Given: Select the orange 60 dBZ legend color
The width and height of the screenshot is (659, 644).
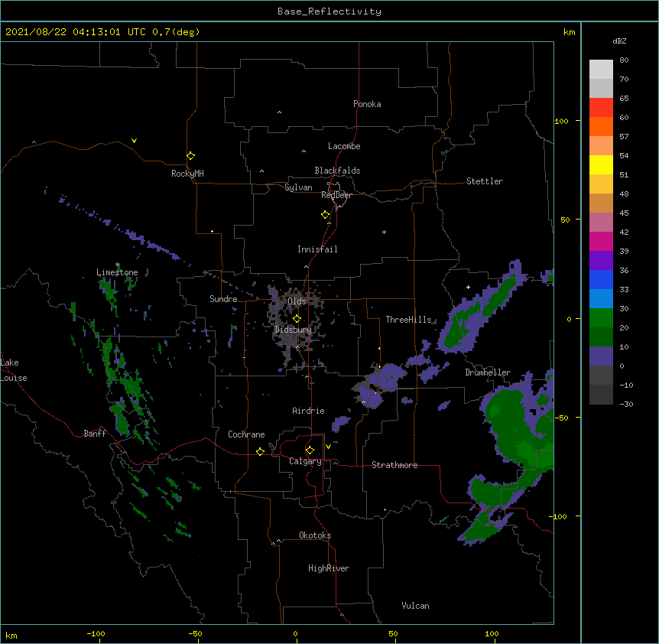Looking at the screenshot, I should (x=601, y=126).
